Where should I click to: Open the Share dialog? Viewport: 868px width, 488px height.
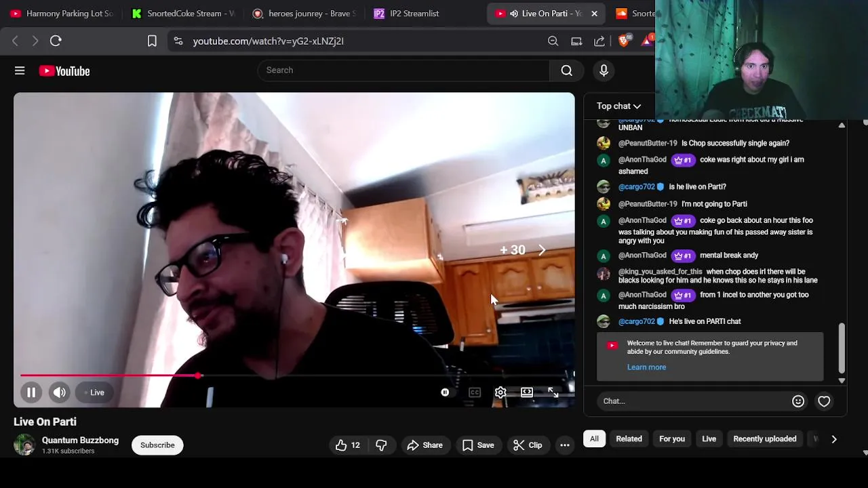click(425, 445)
